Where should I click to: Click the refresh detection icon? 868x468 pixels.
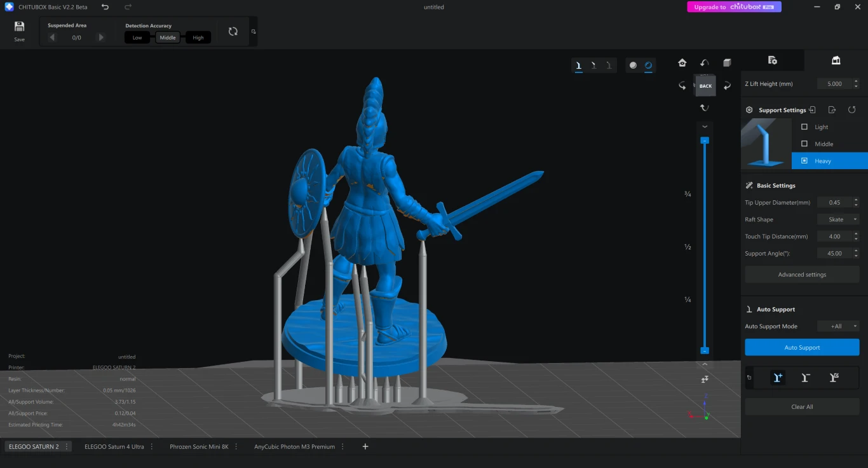(x=233, y=31)
